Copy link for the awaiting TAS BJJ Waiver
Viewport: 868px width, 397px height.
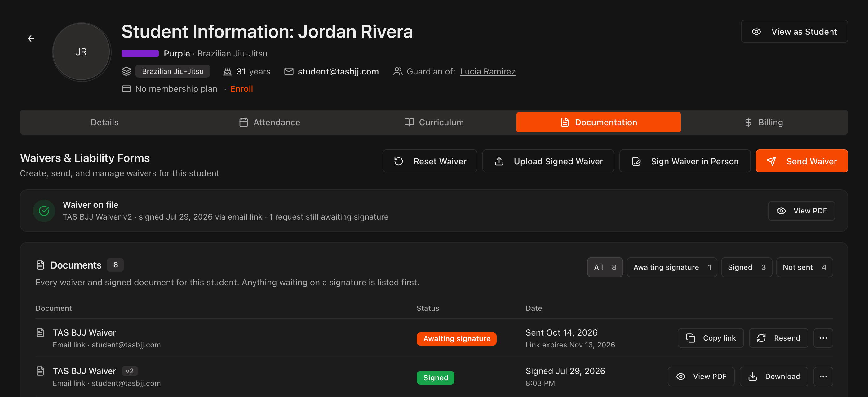click(x=710, y=338)
